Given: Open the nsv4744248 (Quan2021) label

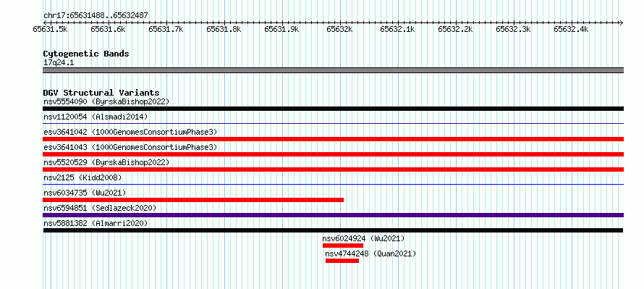Looking at the screenshot, I should pyautogui.click(x=370, y=254).
